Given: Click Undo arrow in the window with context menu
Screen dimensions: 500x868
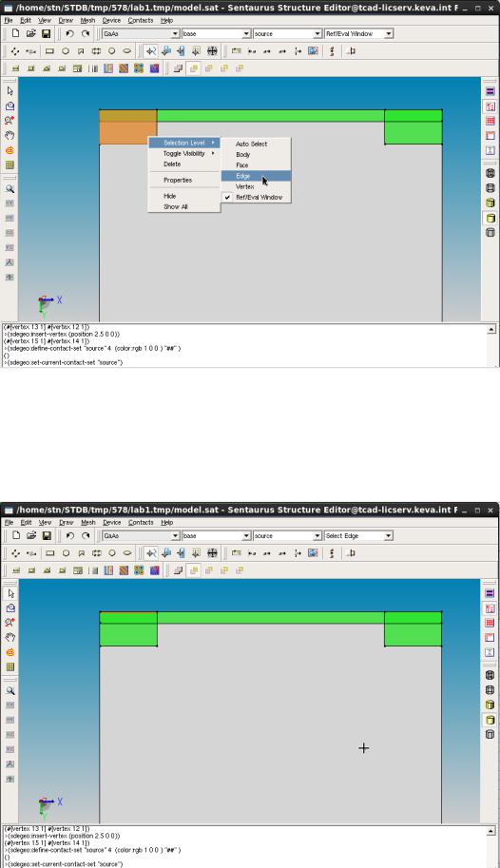Looking at the screenshot, I should pos(69,33).
